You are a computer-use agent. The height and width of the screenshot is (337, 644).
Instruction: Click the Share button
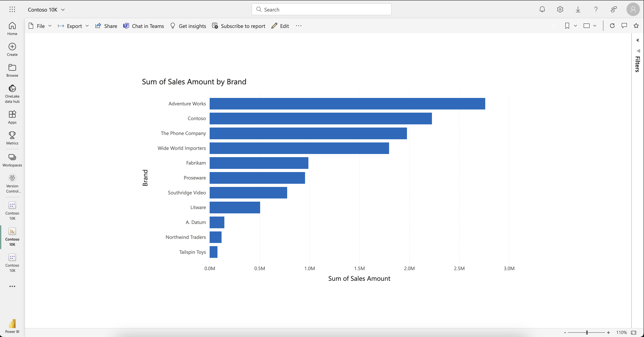106,26
